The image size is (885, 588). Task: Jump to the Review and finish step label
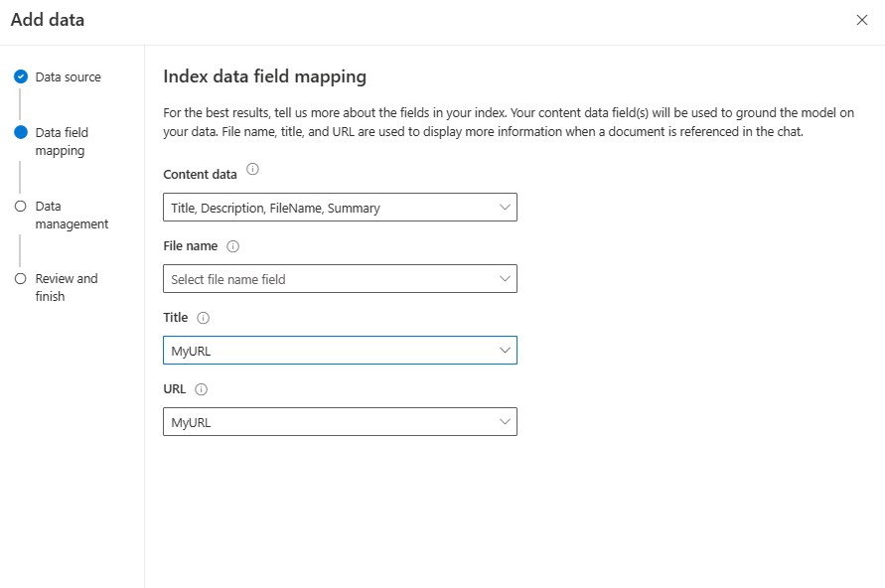pyautogui.click(x=66, y=287)
